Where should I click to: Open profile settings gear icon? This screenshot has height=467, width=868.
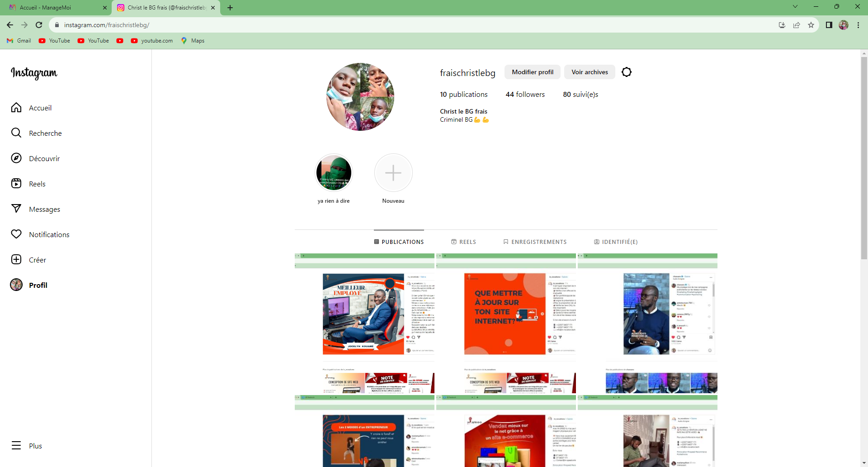coord(626,72)
